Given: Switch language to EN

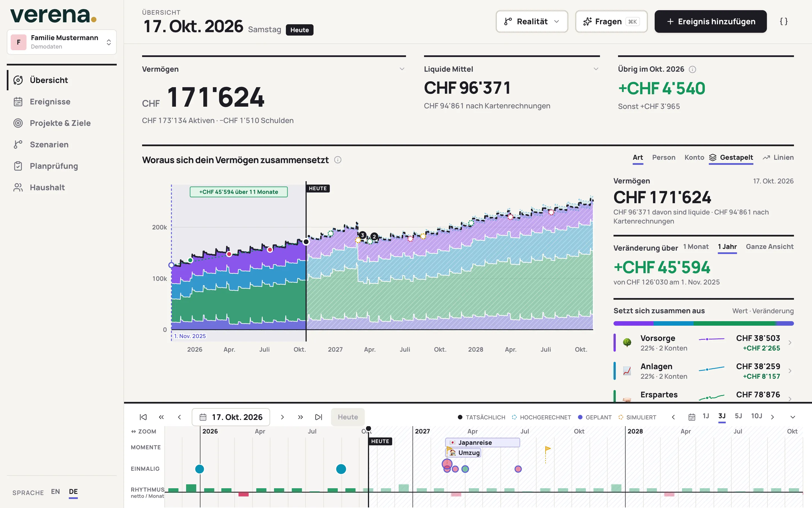Looking at the screenshot, I should pyautogui.click(x=55, y=492).
